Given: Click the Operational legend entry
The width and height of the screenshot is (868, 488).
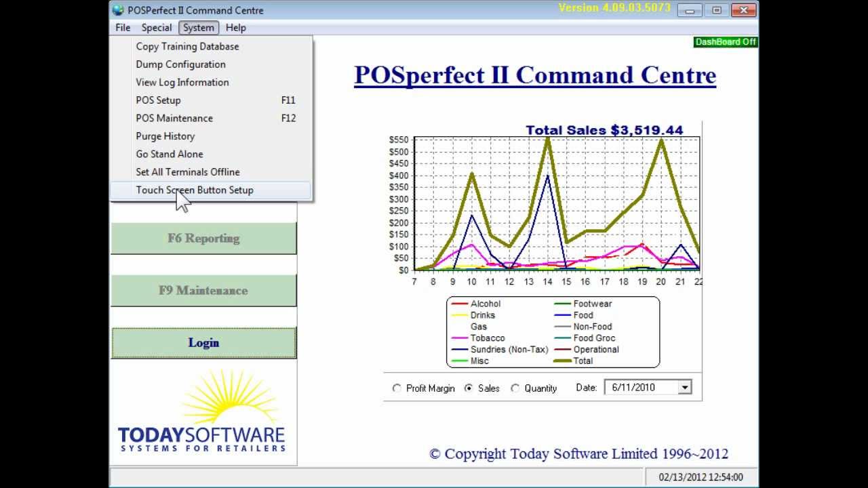Looking at the screenshot, I should 587,350.
